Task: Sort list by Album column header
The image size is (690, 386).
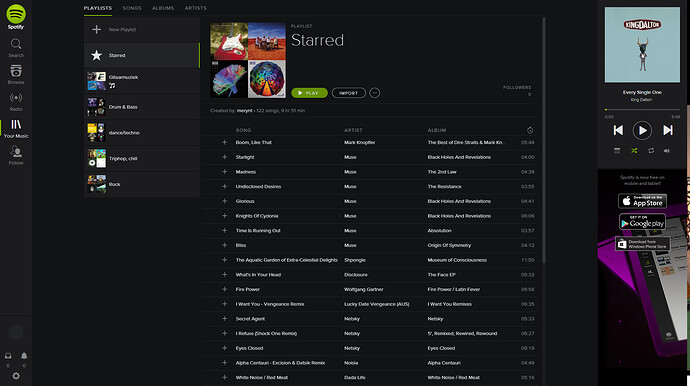Action: 437,130
